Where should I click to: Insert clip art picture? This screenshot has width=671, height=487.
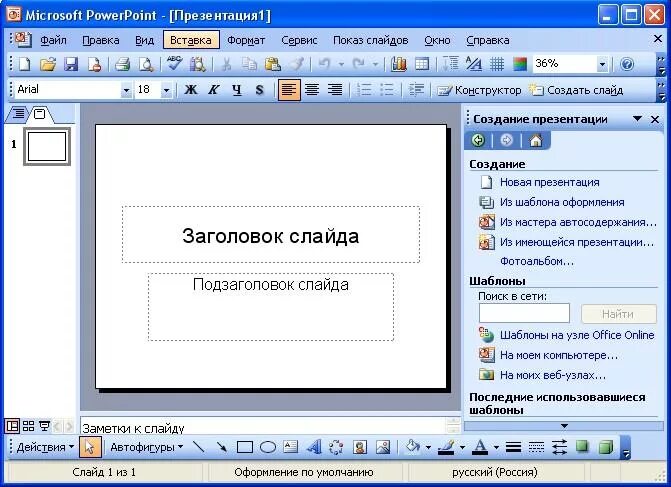coord(360,447)
